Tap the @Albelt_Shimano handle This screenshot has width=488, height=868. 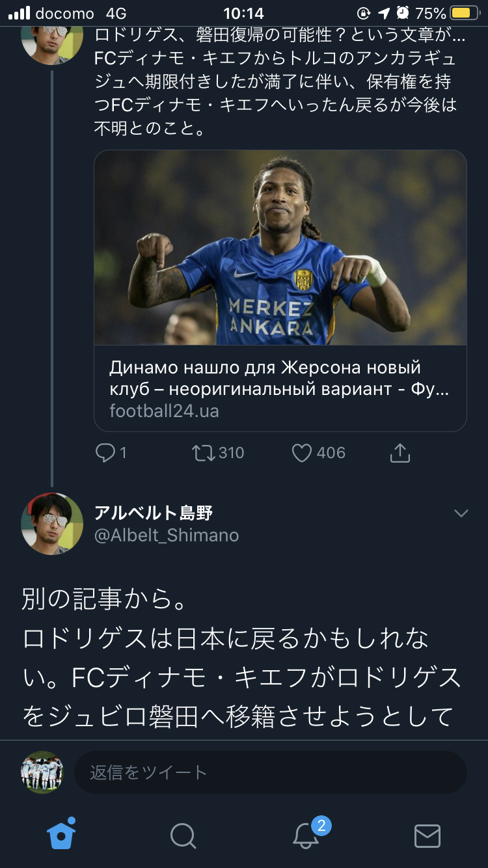(167, 536)
